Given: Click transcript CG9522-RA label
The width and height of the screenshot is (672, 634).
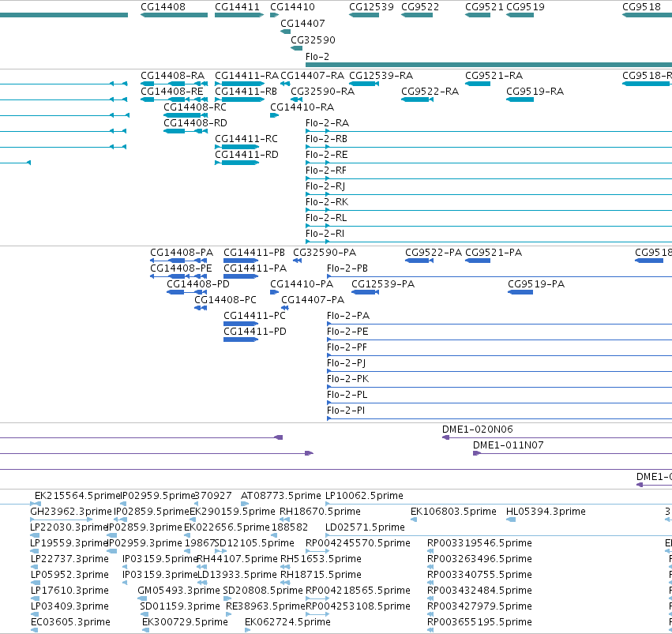Looking at the screenshot, I should pyautogui.click(x=430, y=92).
